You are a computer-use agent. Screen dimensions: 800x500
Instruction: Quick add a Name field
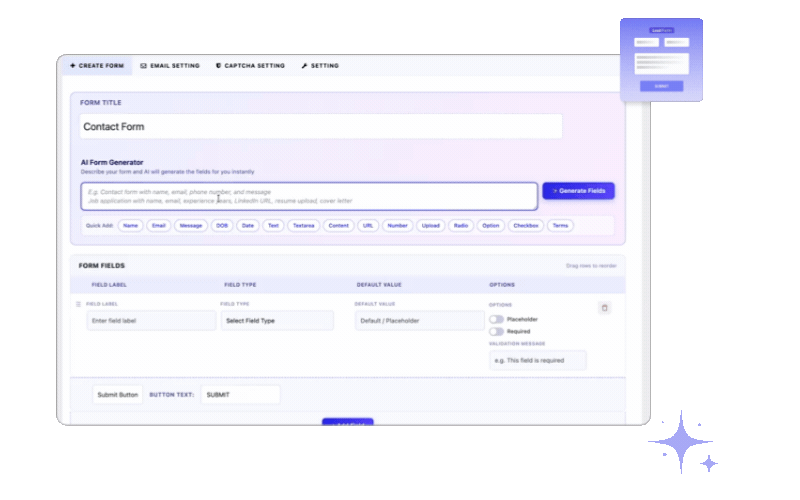[x=131, y=226]
